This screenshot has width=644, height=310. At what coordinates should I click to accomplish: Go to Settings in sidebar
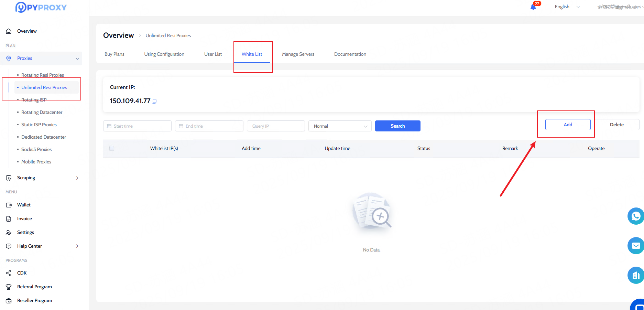click(25, 232)
